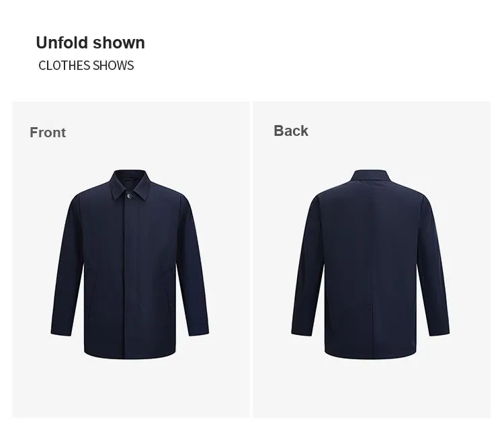Click the front jacket's collar

(x=130, y=184)
